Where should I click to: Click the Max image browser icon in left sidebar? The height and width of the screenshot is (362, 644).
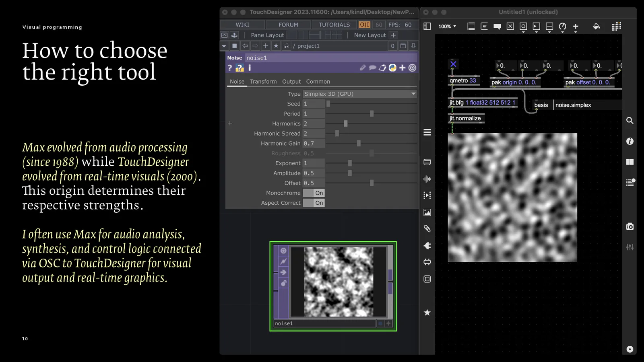tap(427, 212)
